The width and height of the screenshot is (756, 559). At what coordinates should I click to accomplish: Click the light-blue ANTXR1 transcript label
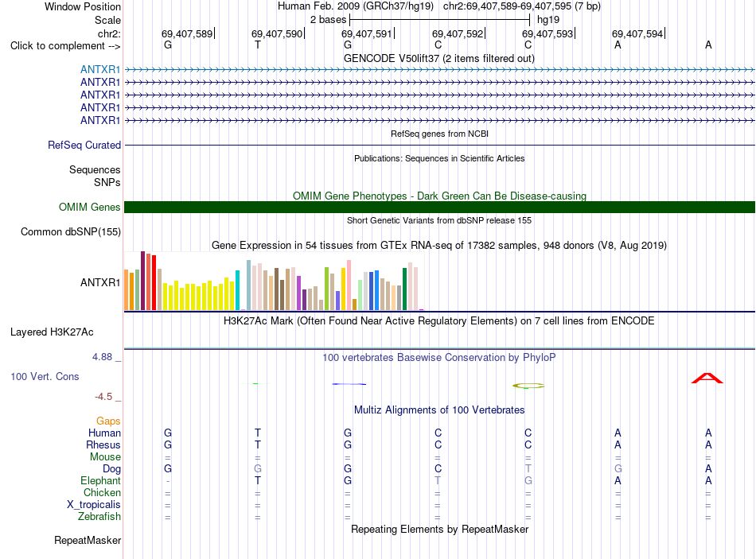point(99,69)
